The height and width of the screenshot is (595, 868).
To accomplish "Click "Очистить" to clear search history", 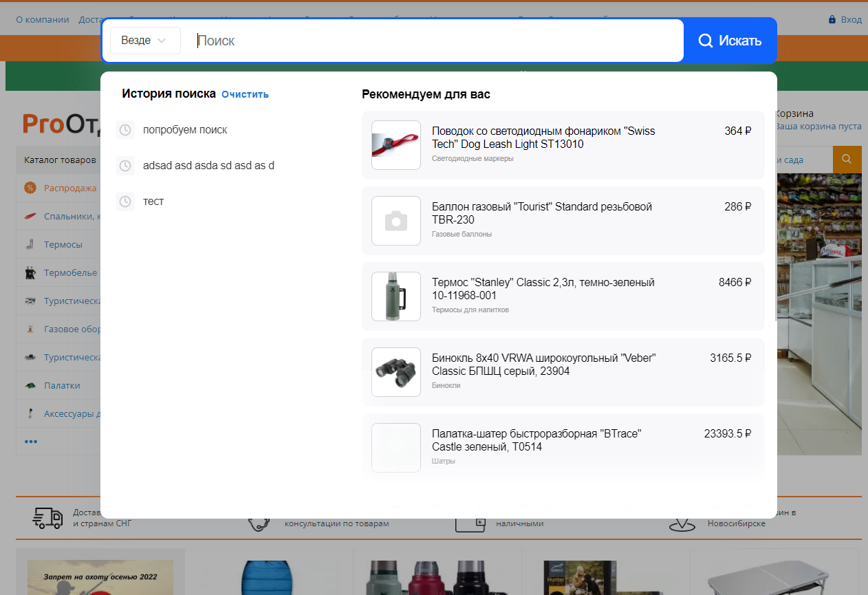I will coord(245,94).
